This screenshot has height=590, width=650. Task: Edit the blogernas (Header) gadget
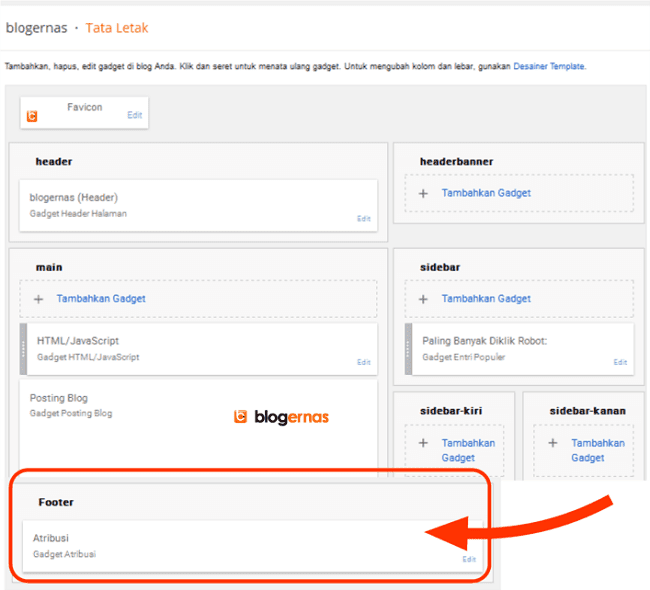click(x=363, y=218)
